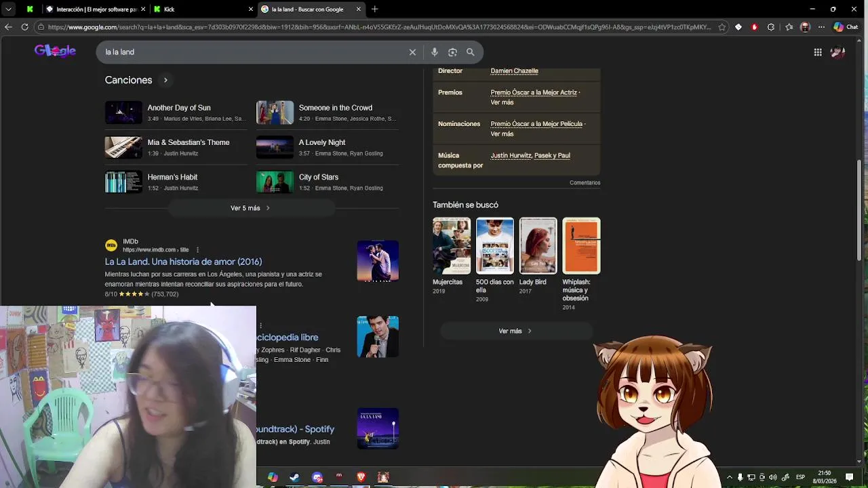Expand related searches with Ver más
The width and height of the screenshot is (868, 488).
(x=516, y=331)
